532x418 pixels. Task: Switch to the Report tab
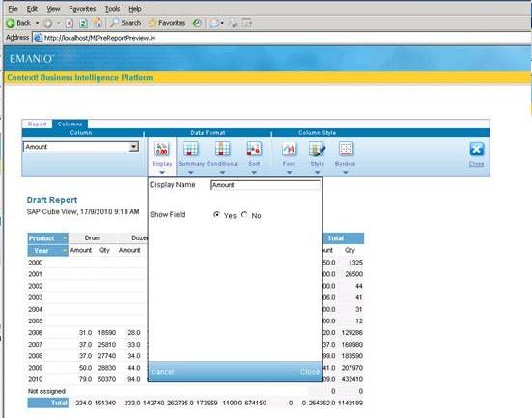pos(37,125)
